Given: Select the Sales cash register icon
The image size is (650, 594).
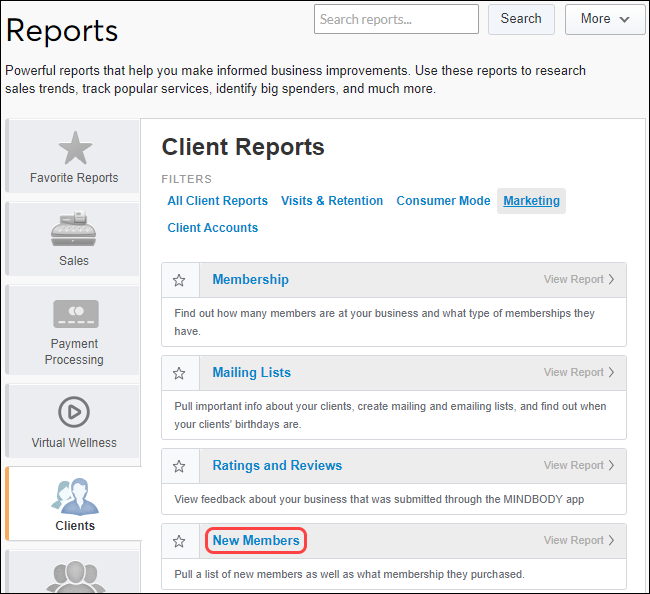Looking at the screenshot, I should (x=74, y=229).
